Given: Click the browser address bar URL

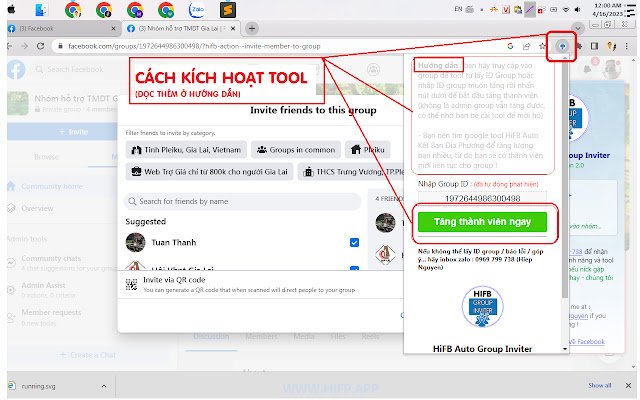Looking at the screenshot, I should [194, 46].
